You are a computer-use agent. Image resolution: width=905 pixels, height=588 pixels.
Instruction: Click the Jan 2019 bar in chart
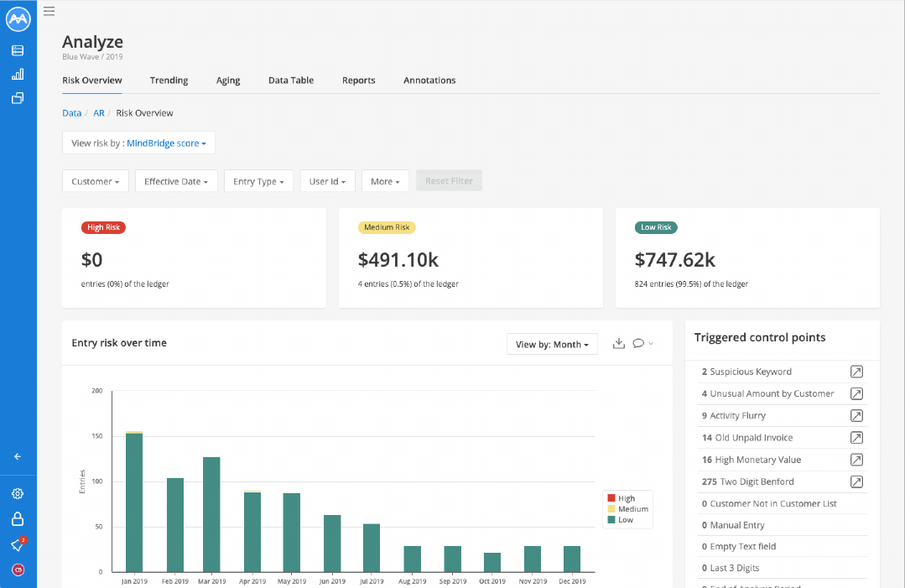[x=134, y=502]
